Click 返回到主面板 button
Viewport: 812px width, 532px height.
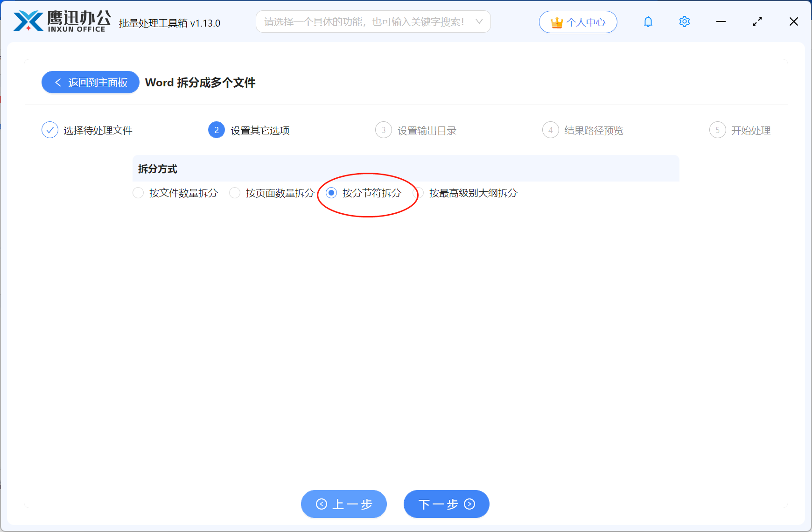point(90,82)
